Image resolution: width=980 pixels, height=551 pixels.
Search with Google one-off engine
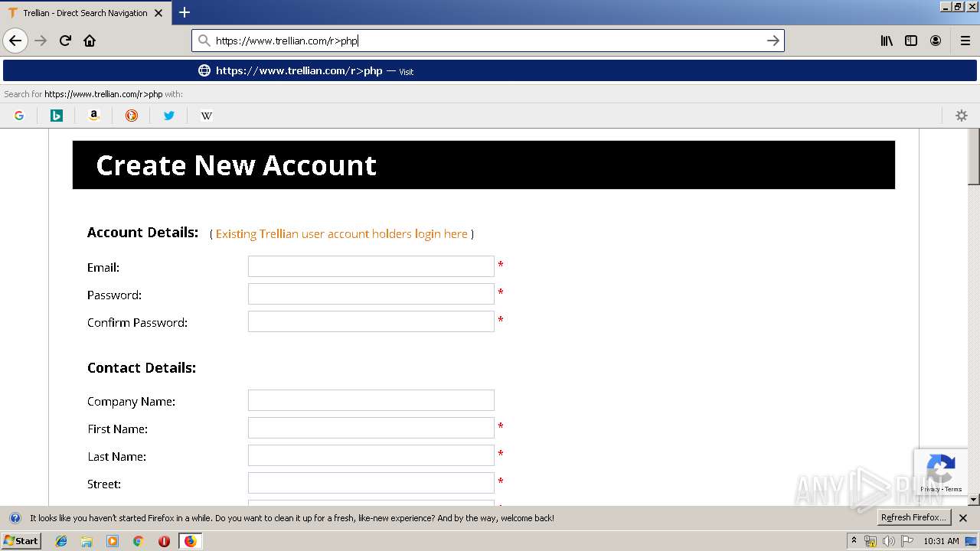[x=19, y=116]
